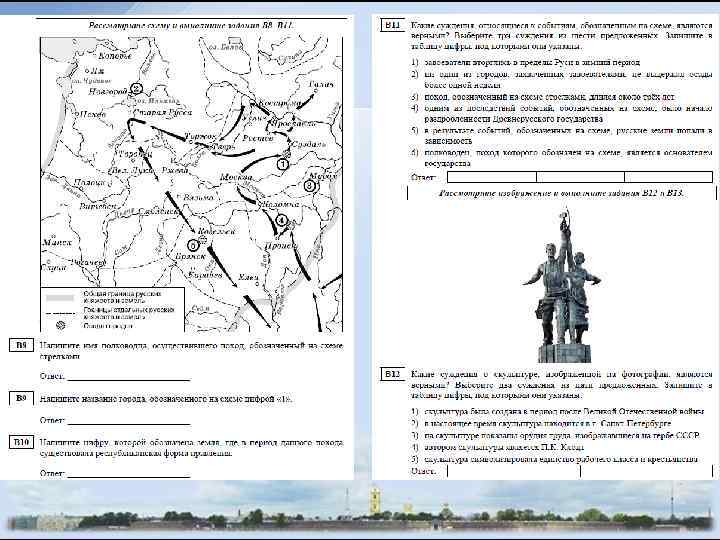Click the heading 'Рассмотрите схему' above the map
720x540 pixels.
tap(191, 25)
